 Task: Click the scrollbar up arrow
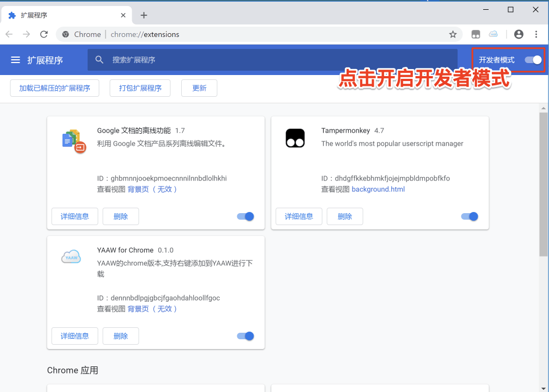pos(543,108)
